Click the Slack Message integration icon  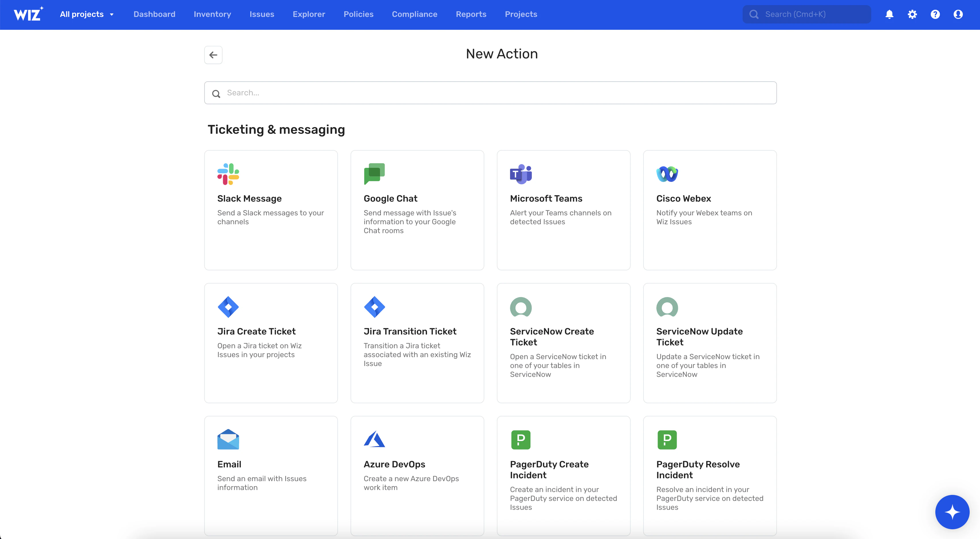[229, 174]
